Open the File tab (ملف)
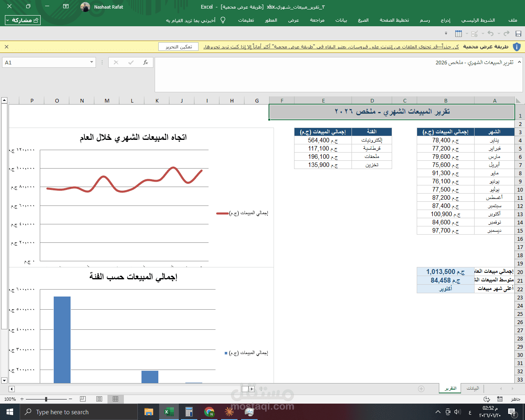Viewport: 525px width, 420px height. point(513,20)
